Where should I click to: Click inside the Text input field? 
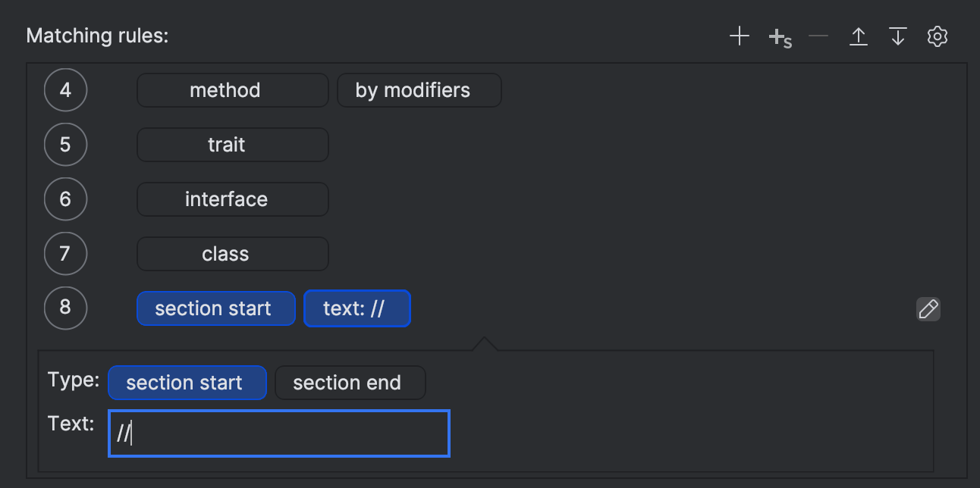(278, 433)
